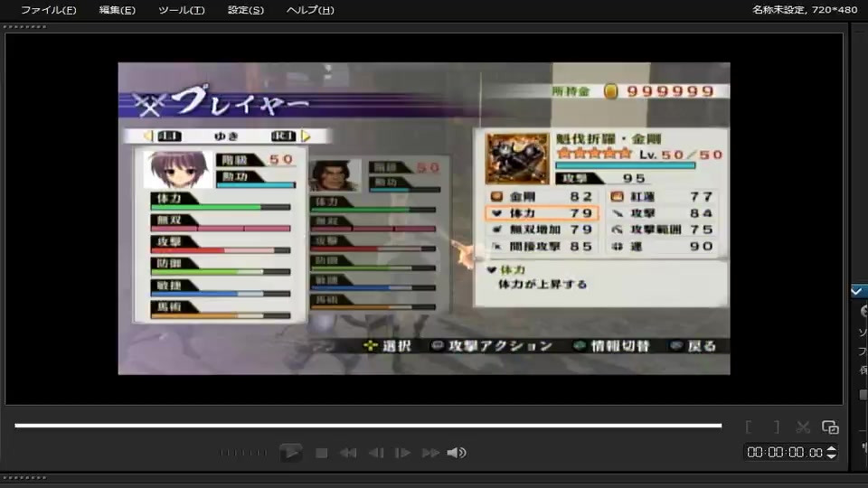
Task: Click the video preview thumbnail area
Action: [424, 219]
